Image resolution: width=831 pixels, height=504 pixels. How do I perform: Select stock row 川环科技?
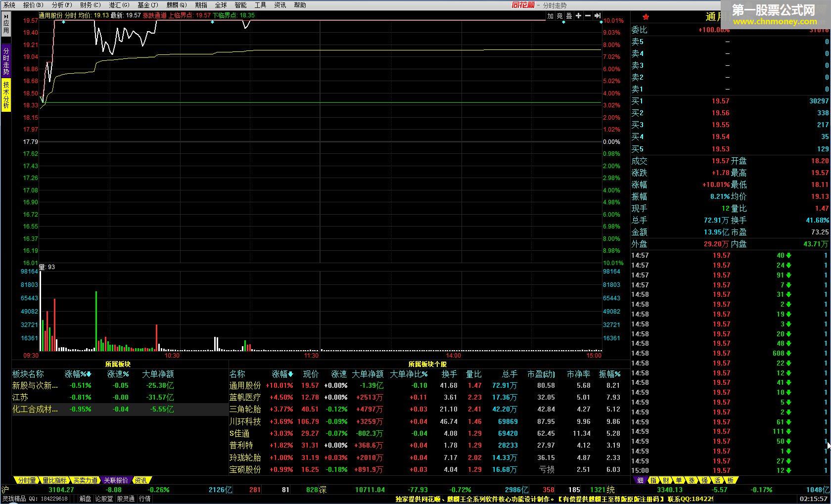coord(428,422)
